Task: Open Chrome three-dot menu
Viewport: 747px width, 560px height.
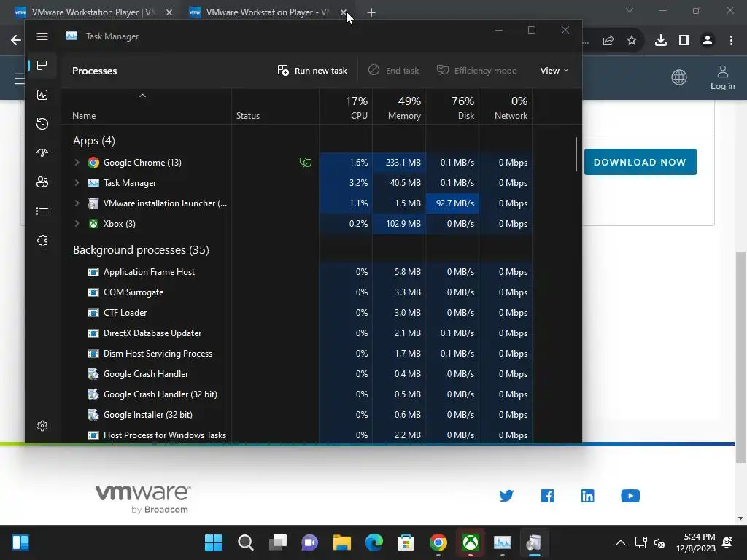Action: tap(731, 41)
